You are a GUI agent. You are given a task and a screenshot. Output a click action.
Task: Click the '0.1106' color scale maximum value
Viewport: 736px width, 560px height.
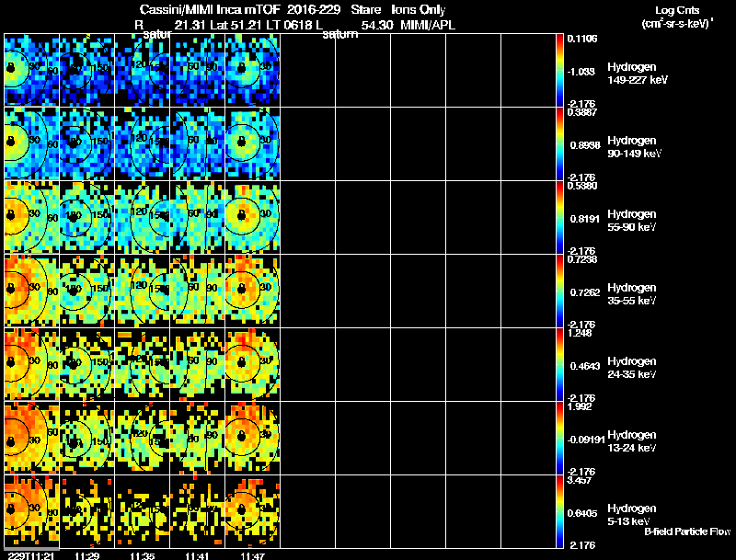pyautogui.click(x=582, y=39)
